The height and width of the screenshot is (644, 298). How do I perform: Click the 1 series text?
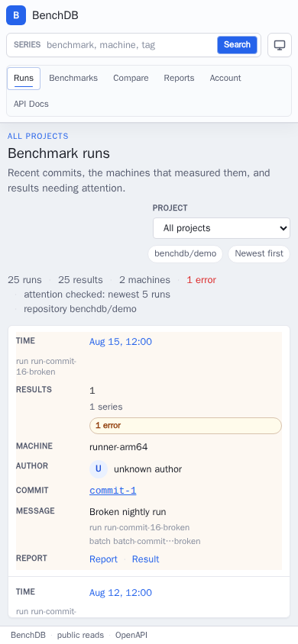[106, 407]
